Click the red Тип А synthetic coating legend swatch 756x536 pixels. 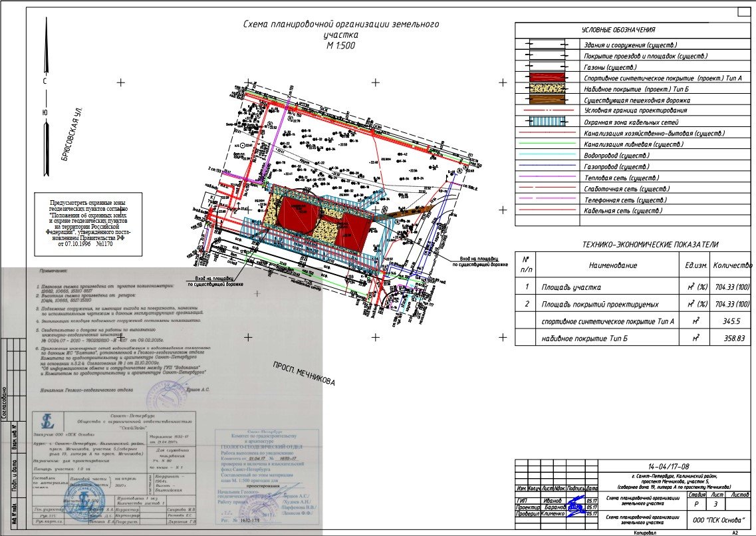click(547, 78)
